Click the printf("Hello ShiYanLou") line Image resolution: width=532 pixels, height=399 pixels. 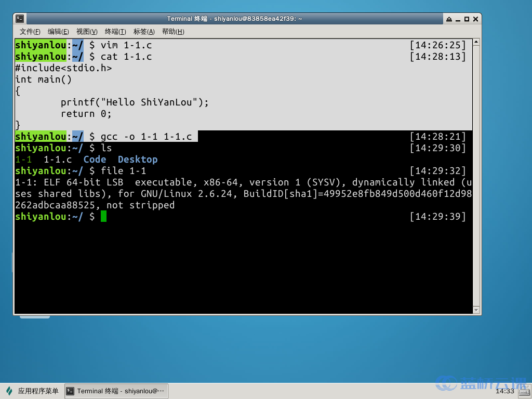click(135, 102)
